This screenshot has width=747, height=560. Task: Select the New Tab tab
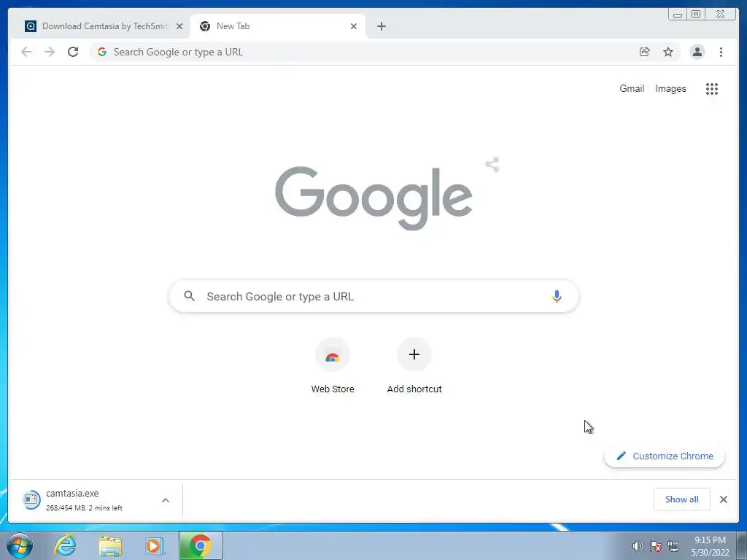(278, 26)
